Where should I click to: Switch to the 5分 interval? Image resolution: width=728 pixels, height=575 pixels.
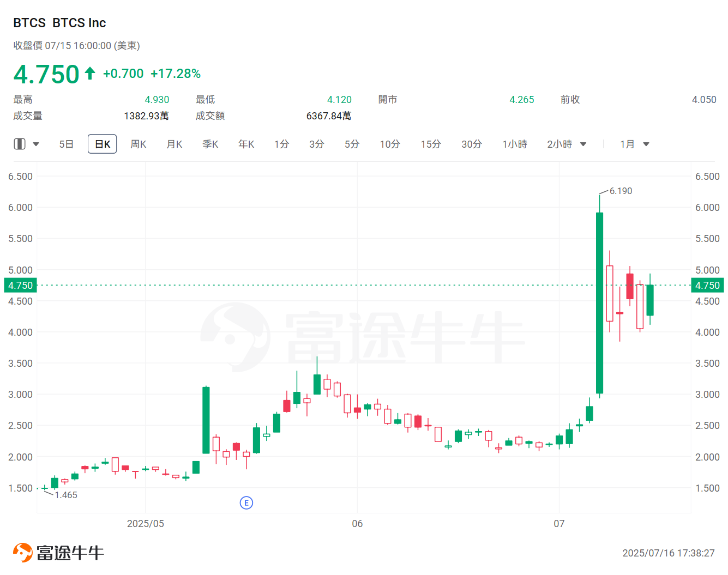[x=352, y=144]
